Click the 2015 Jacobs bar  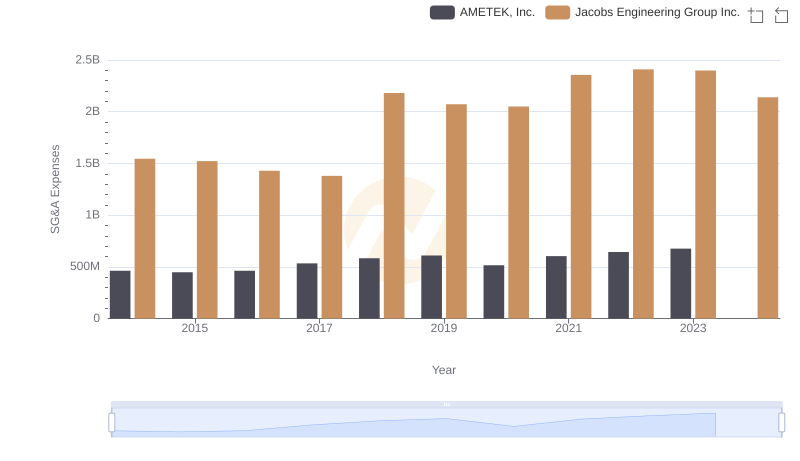coord(207,240)
